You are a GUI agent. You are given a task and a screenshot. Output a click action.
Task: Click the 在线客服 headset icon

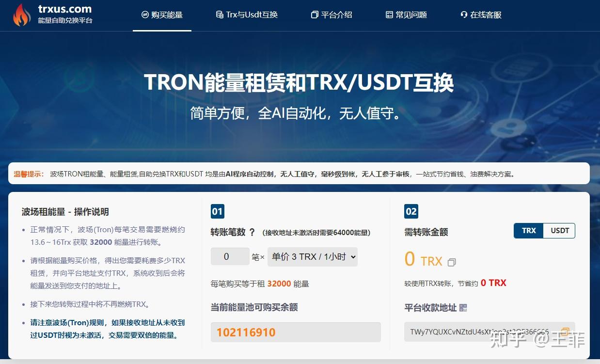pyautogui.click(x=464, y=15)
